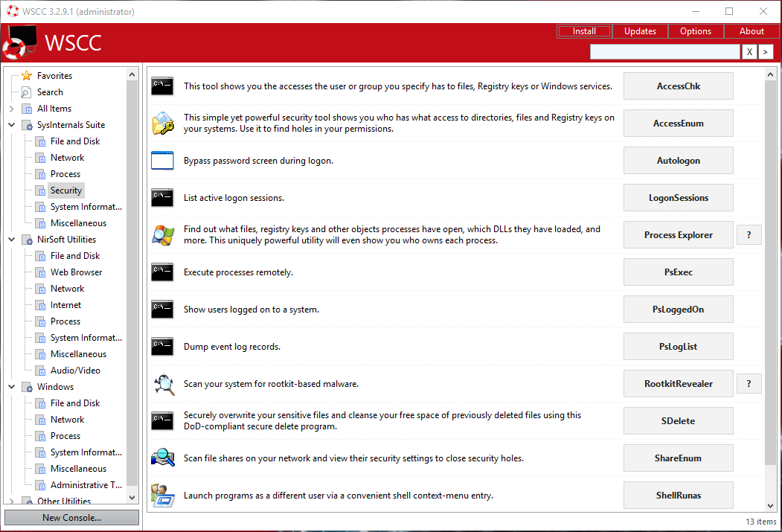Click the NirSoft Utilities folder icon
This screenshot has height=532, width=782.
coord(28,240)
